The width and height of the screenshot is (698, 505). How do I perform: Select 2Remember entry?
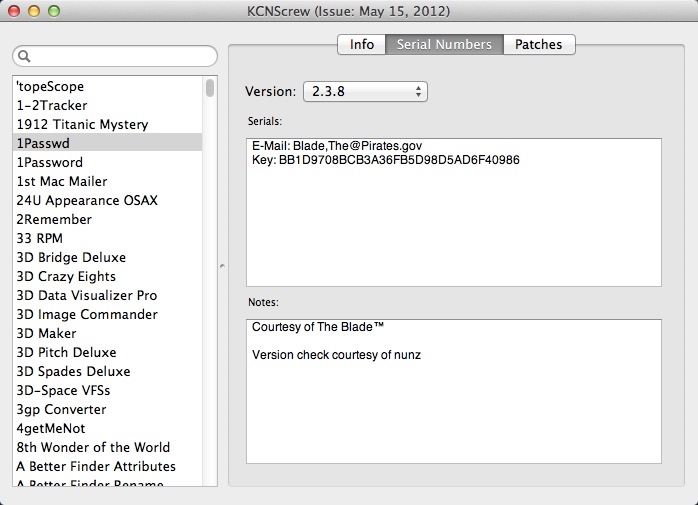coord(107,220)
